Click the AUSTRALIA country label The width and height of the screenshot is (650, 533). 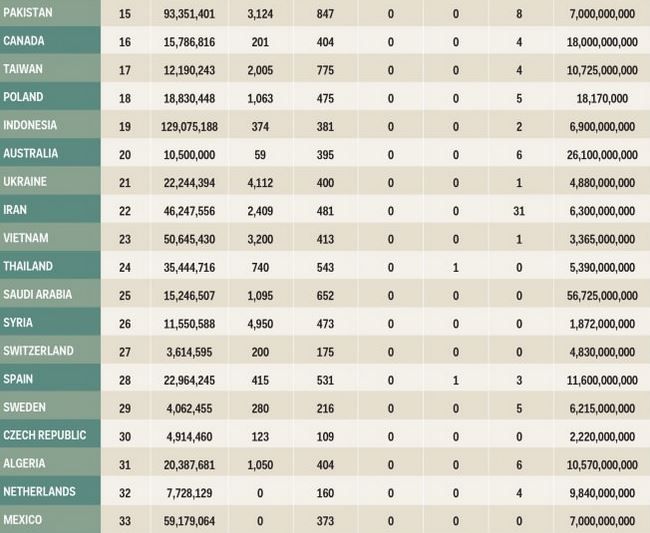tap(31, 153)
